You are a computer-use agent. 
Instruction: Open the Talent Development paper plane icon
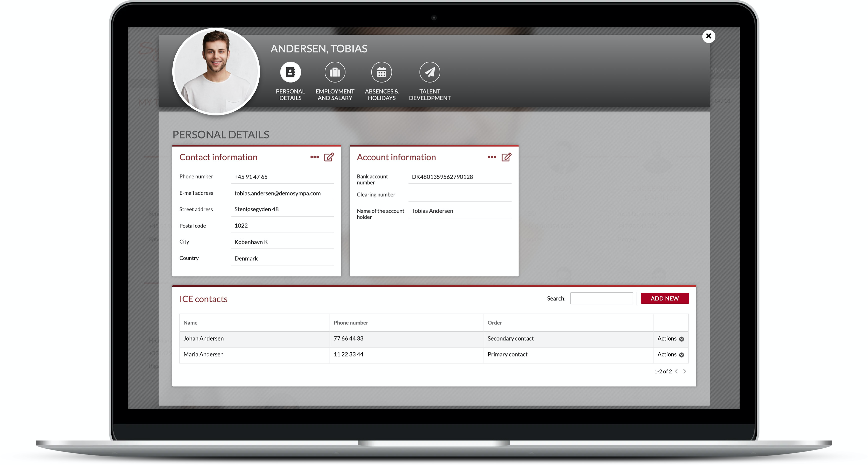tap(429, 72)
